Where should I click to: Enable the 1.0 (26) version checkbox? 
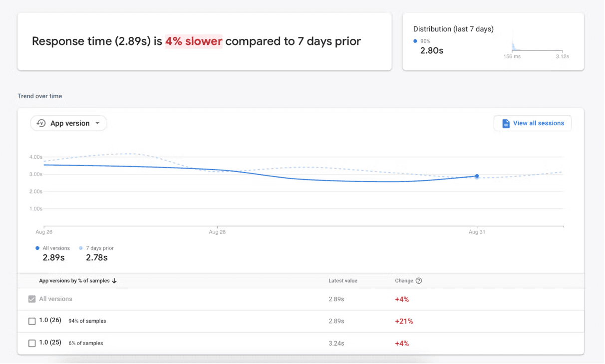point(32,321)
